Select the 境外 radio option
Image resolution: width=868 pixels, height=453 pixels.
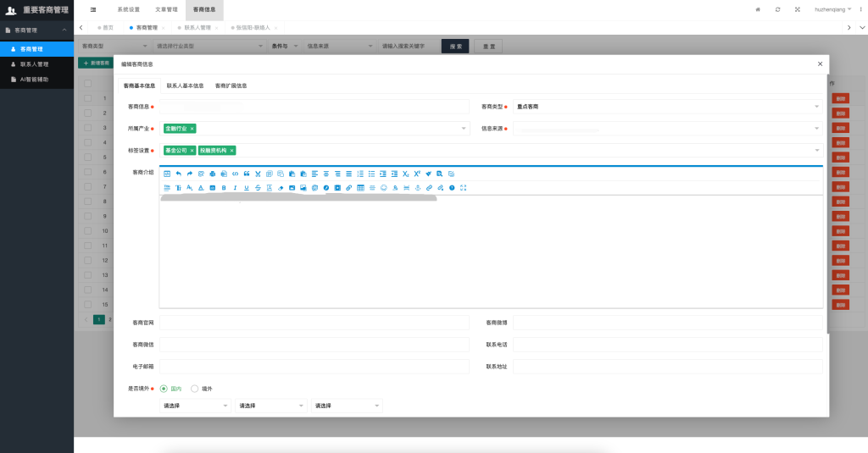(x=195, y=389)
